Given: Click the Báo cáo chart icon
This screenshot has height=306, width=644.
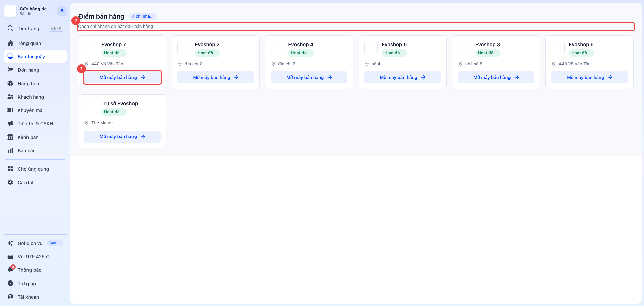Looking at the screenshot, I should (10, 150).
